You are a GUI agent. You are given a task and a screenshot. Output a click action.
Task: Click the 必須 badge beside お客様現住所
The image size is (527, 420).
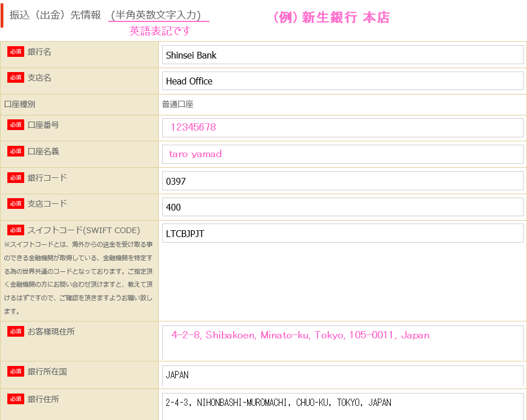(x=15, y=331)
